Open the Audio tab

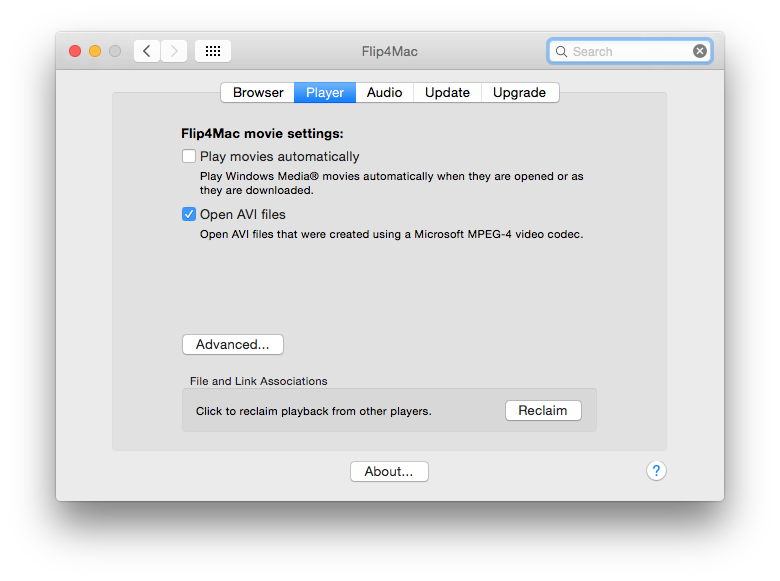[x=384, y=92]
